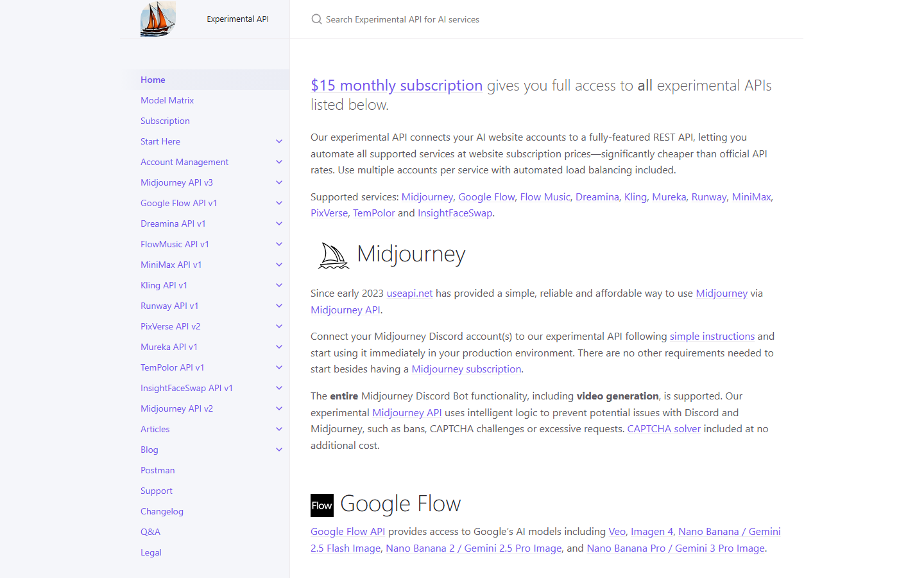Viewport: 924px width, 578px height.
Task: Open the Veo model link
Action: pos(617,532)
